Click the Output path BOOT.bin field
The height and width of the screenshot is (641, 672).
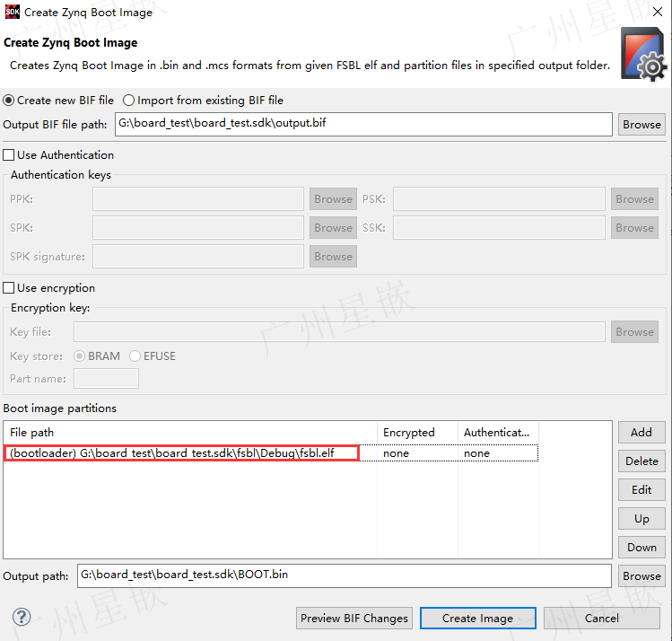(x=345, y=575)
